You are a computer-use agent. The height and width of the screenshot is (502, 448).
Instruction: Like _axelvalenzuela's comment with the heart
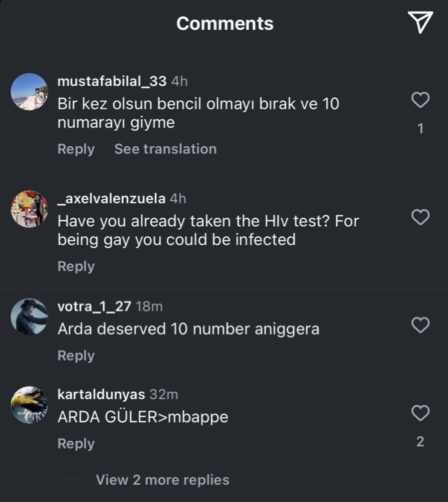click(420, 217)
